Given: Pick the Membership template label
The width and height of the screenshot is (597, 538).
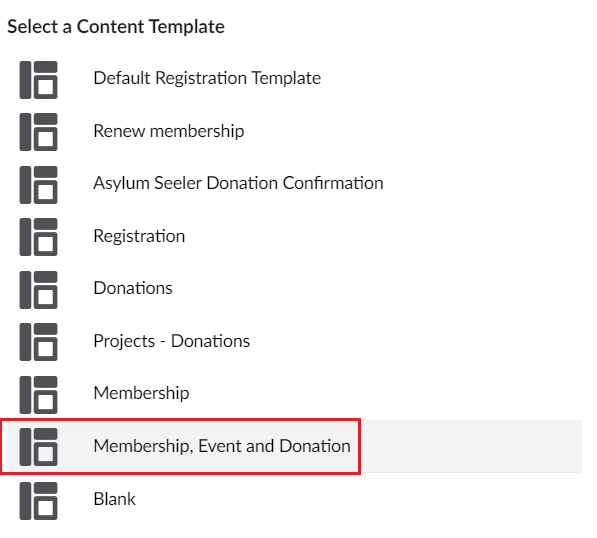Looking at the screenshot, I should pos(141,393).
